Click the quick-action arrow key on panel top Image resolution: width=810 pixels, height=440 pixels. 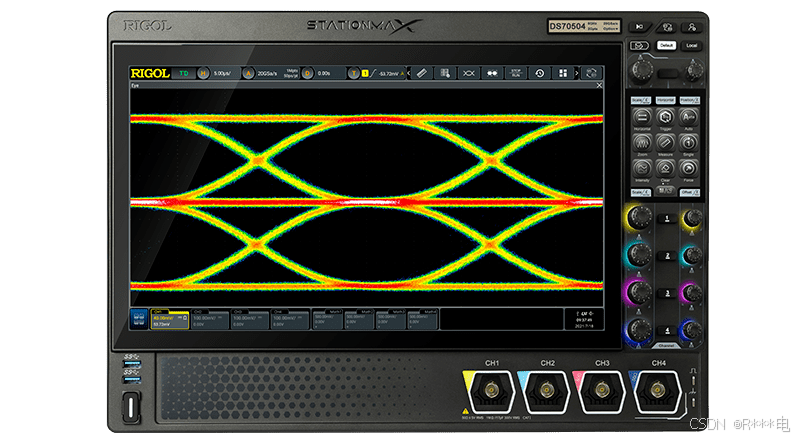point(640,26)
